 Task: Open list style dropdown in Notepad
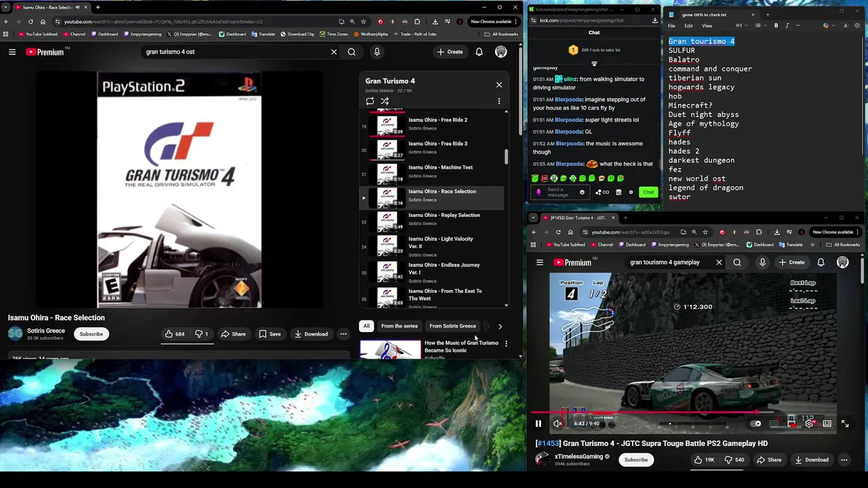[762, 26]
